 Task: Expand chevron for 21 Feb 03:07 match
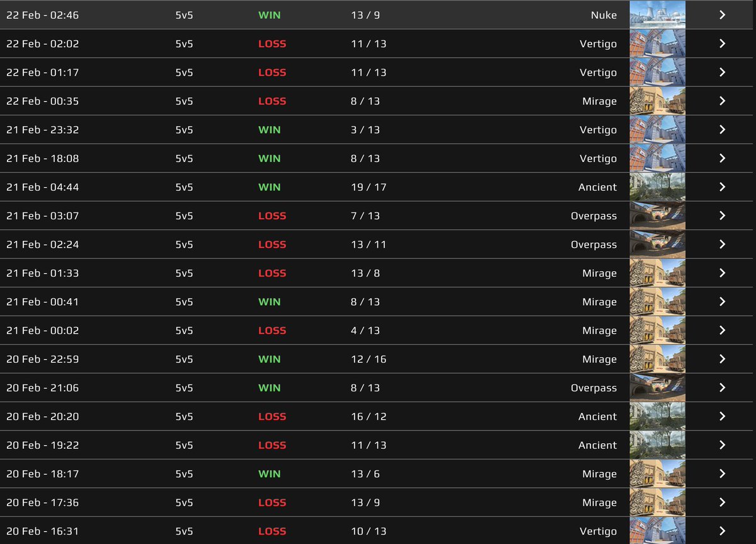[x=723, y=216]
